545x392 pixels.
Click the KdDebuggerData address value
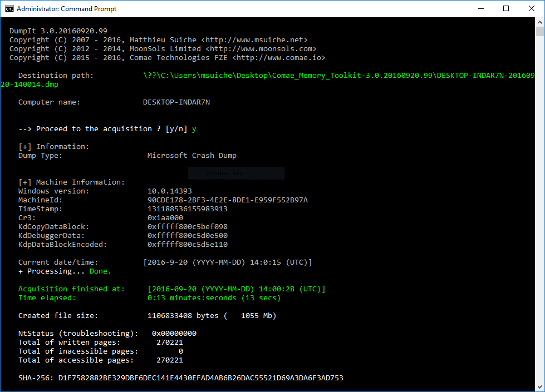pos(187,236)
